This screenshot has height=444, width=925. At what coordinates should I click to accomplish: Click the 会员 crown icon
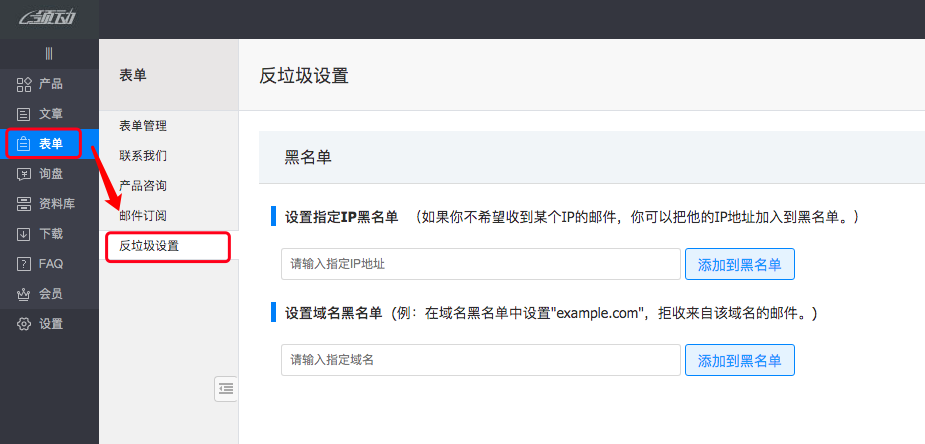click(24, 294)
